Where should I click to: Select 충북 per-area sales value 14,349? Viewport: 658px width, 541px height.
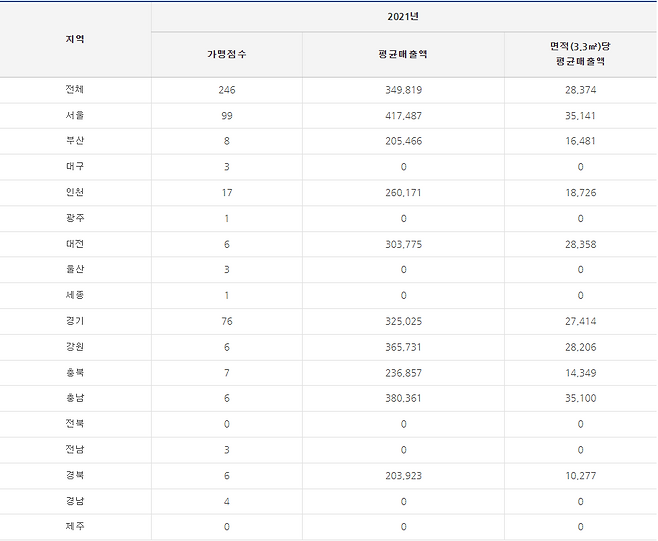(x=579, y=374)
